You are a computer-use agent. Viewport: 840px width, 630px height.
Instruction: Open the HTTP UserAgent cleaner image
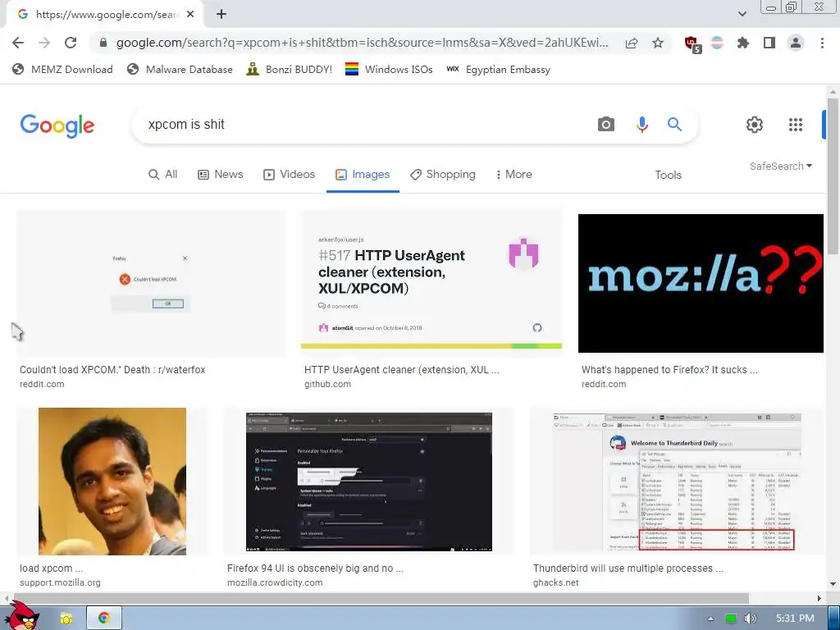tap(431, 281)
